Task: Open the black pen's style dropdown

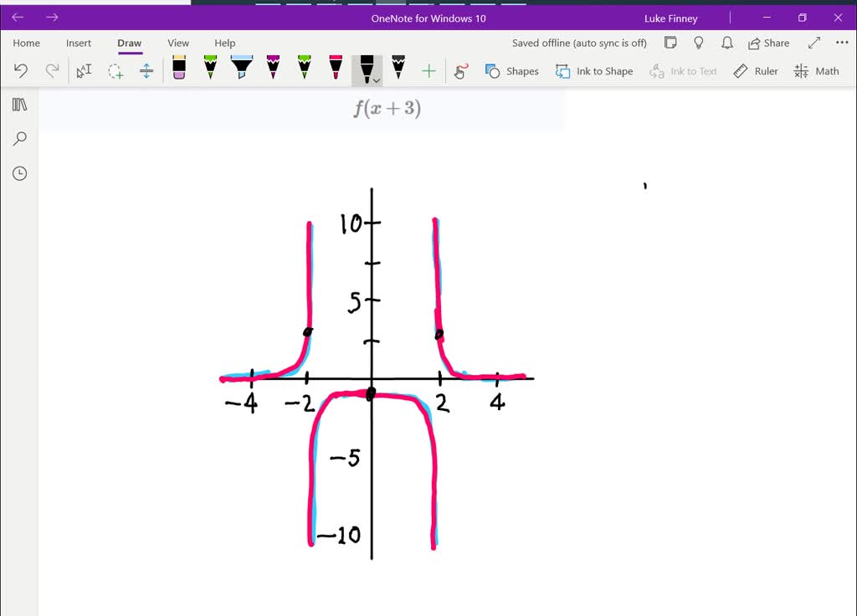Action: [375, 79]
